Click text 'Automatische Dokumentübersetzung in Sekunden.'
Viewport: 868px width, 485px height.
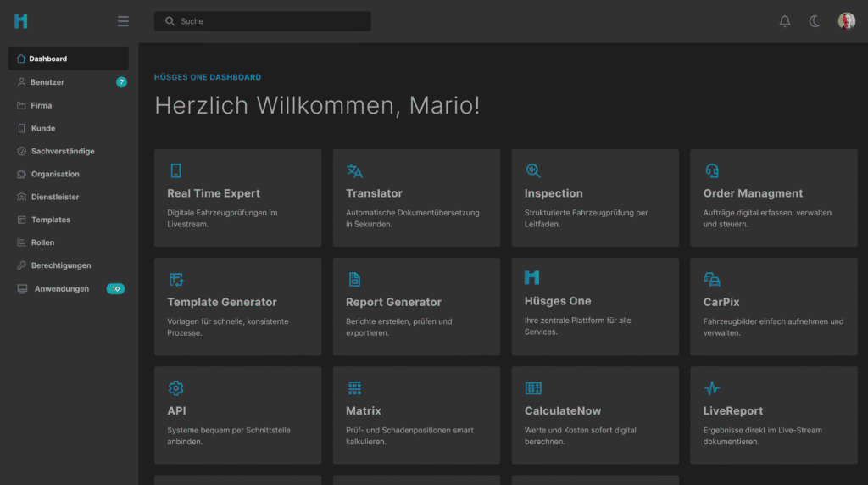coord(413,218)
